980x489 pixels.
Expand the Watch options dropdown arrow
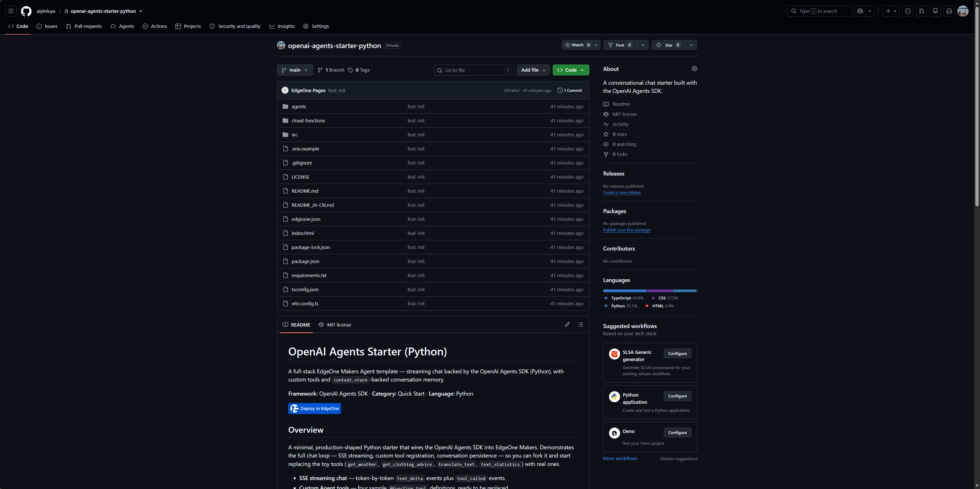click(596, 45)
